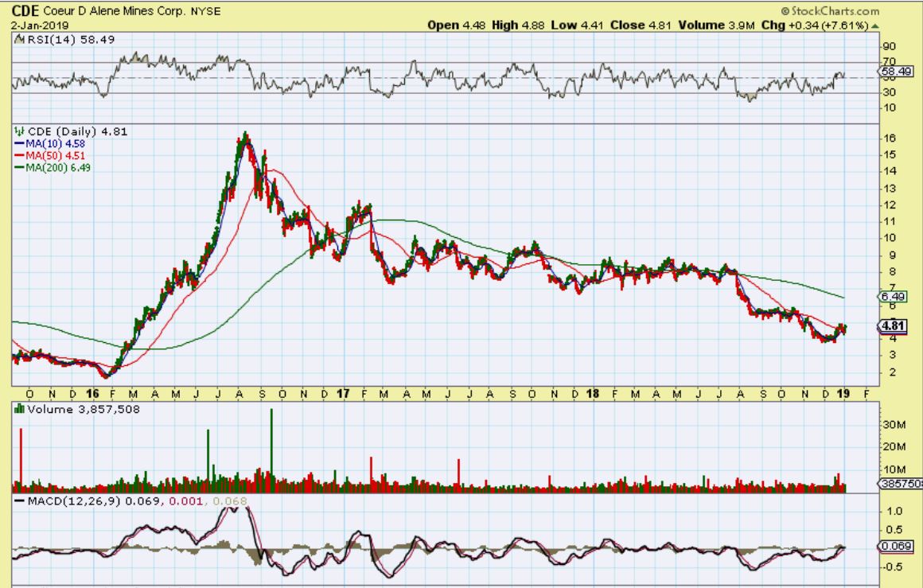
Task: Click the RSI indicator legend icon
Action: coord(19,40)
